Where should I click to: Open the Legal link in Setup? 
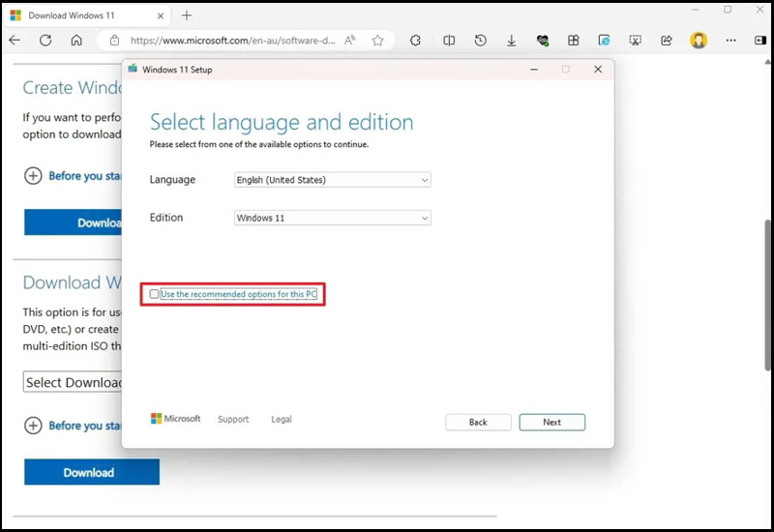[x=282, y=419]
